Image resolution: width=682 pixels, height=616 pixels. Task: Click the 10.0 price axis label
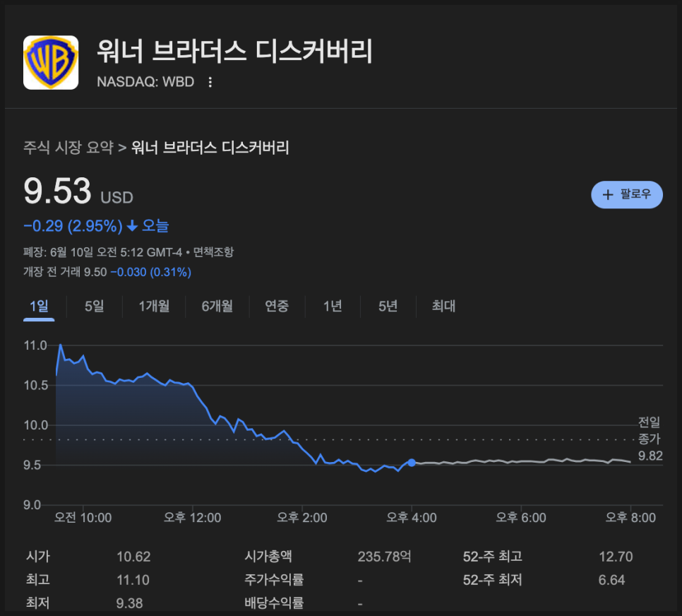[x=36, y=425]
